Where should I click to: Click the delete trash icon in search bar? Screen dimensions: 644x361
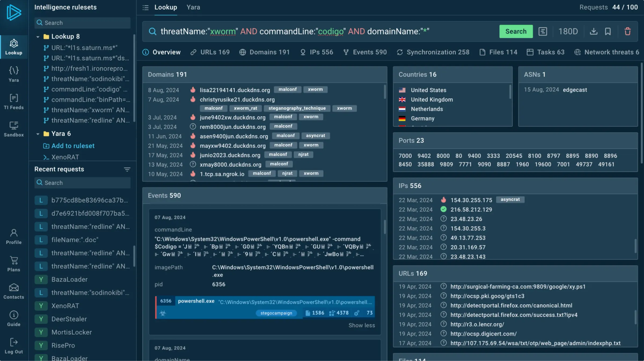pos(627,31)
